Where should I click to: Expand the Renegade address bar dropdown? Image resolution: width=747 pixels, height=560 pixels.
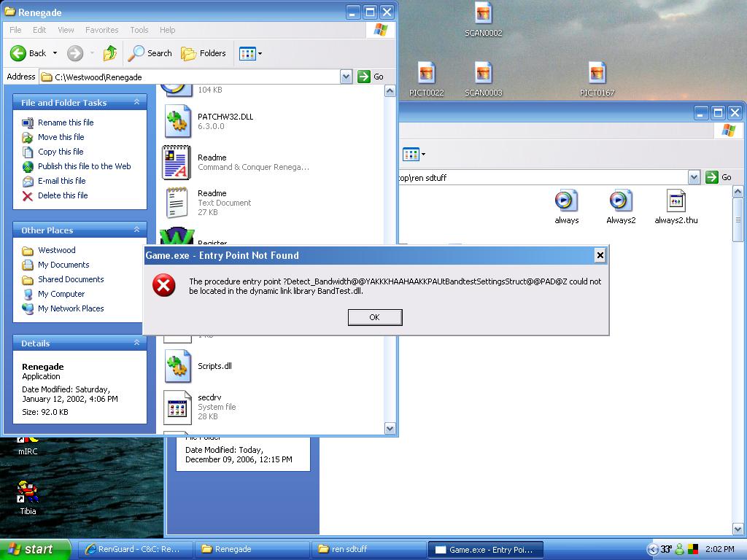click(x=346, y=77)
